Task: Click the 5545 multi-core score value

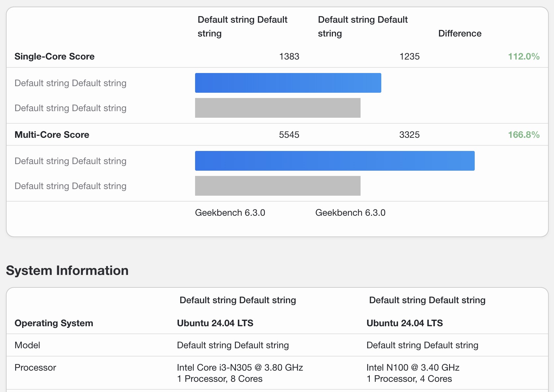Action: (x=289, y=135)
